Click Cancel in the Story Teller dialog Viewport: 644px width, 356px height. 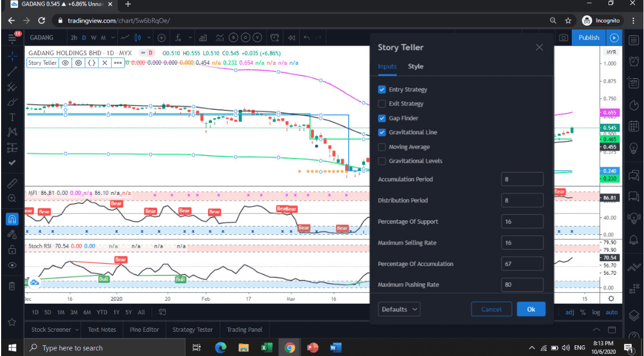(x=491, y=309)
